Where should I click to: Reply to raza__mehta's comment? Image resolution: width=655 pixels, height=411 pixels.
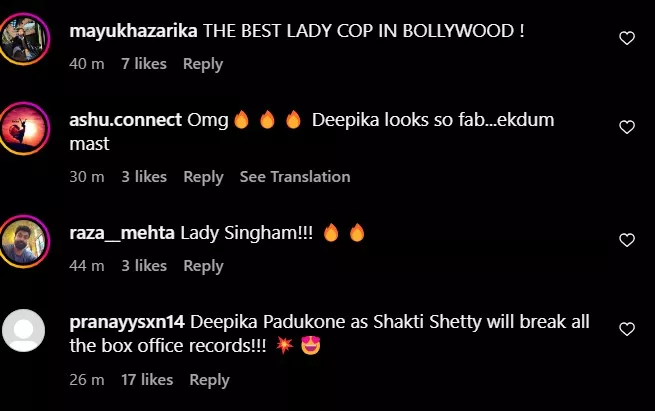[x=203, y=266]
